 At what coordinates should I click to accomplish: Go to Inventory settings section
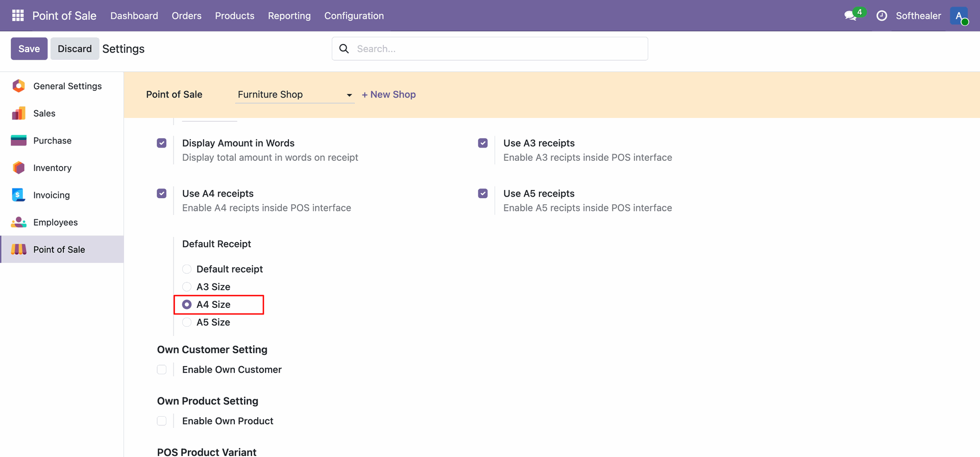click(62, 167)
